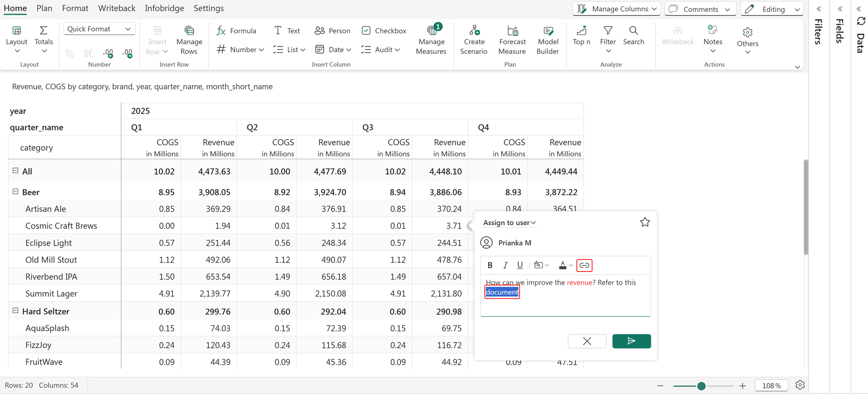Insert a Checkbox column
Screen dimensions: 868x394
[x=384, y=31]
